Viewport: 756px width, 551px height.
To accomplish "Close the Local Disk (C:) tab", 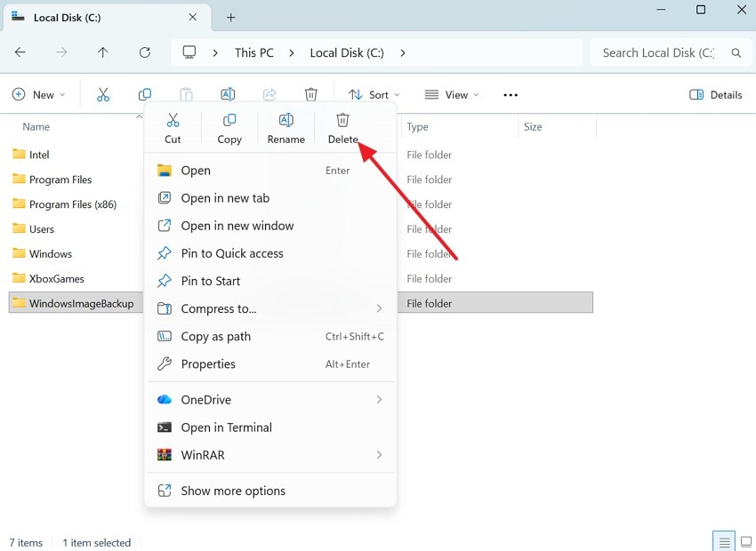I will tap(192, 18).
